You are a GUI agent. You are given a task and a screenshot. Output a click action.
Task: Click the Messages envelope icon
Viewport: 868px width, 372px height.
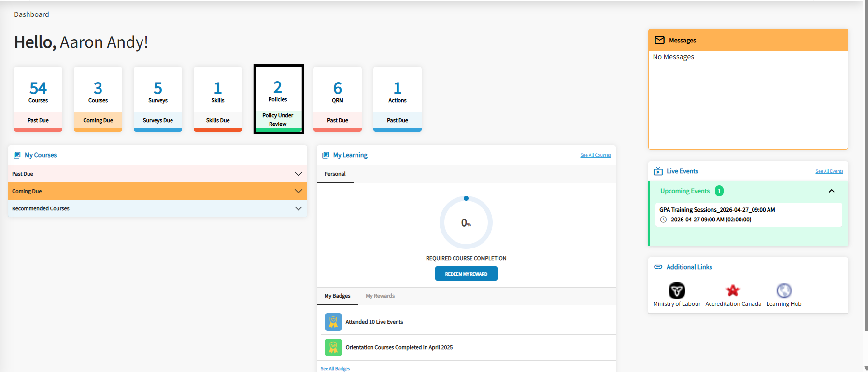[x=659, y=40]
